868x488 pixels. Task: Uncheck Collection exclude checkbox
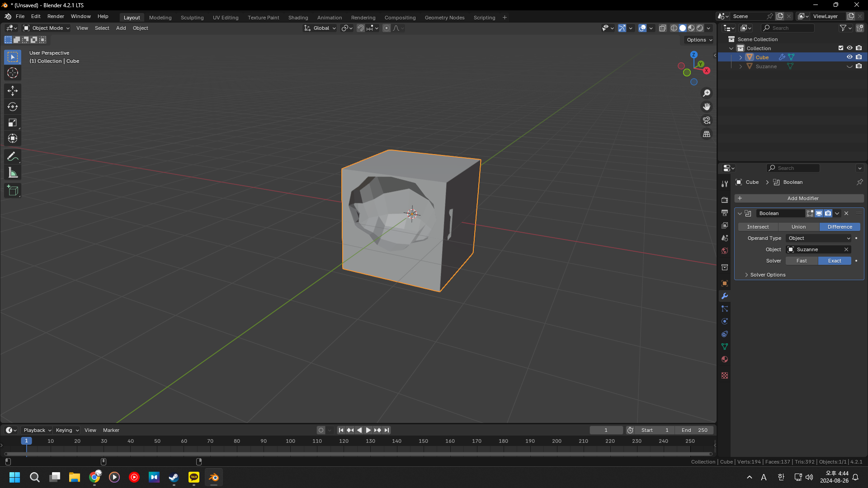pos(840,48)
